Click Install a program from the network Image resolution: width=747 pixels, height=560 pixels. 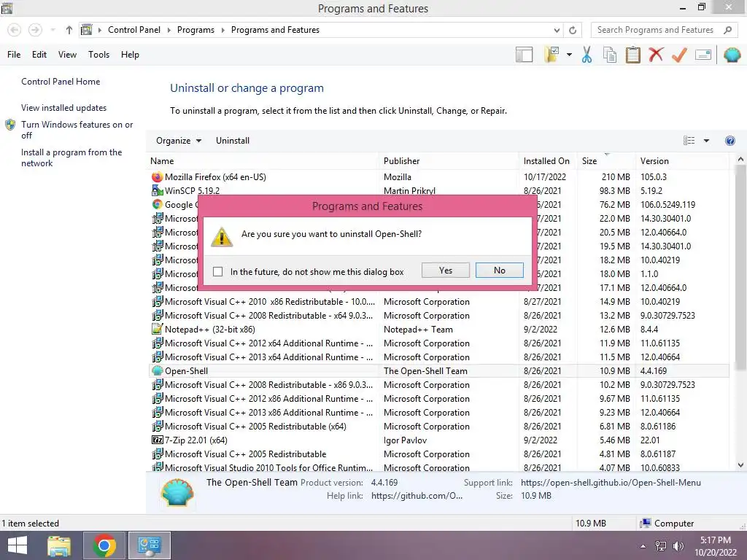click(71, 157)
